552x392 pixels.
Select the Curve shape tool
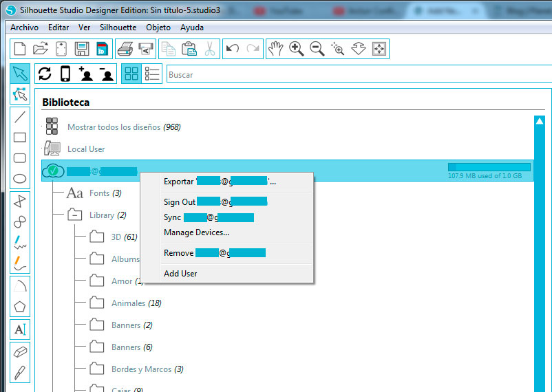[20, 221]
